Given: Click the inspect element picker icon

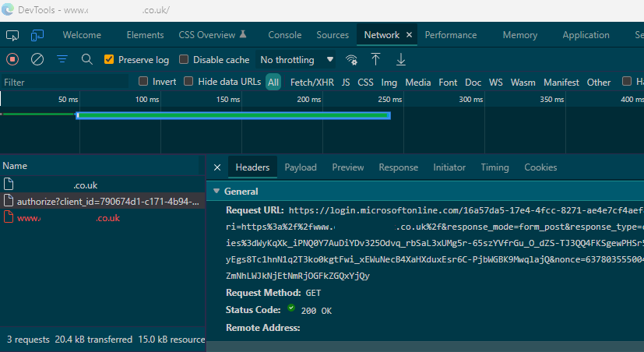Looking at the screenshot, I should tap(12, 36).
